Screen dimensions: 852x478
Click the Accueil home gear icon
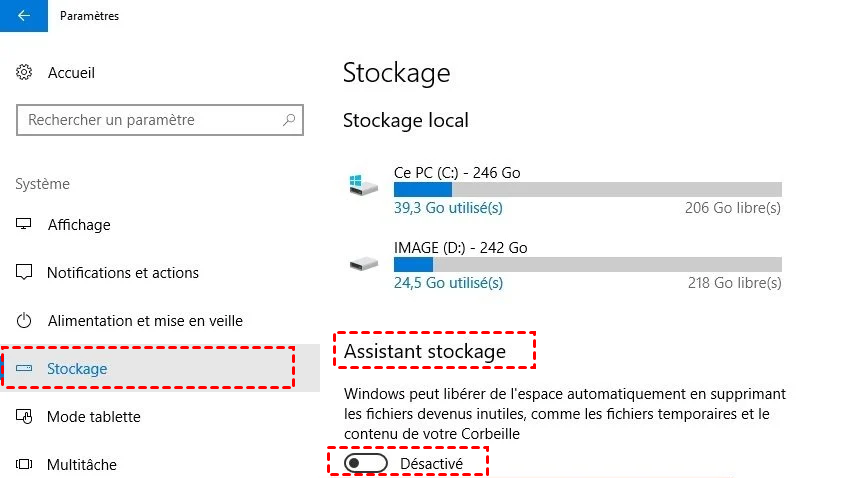(x=25, y=73)
